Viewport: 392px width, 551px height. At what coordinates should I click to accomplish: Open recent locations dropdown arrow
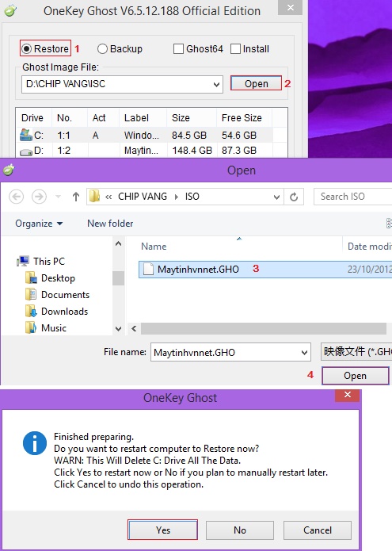point(59,197)
